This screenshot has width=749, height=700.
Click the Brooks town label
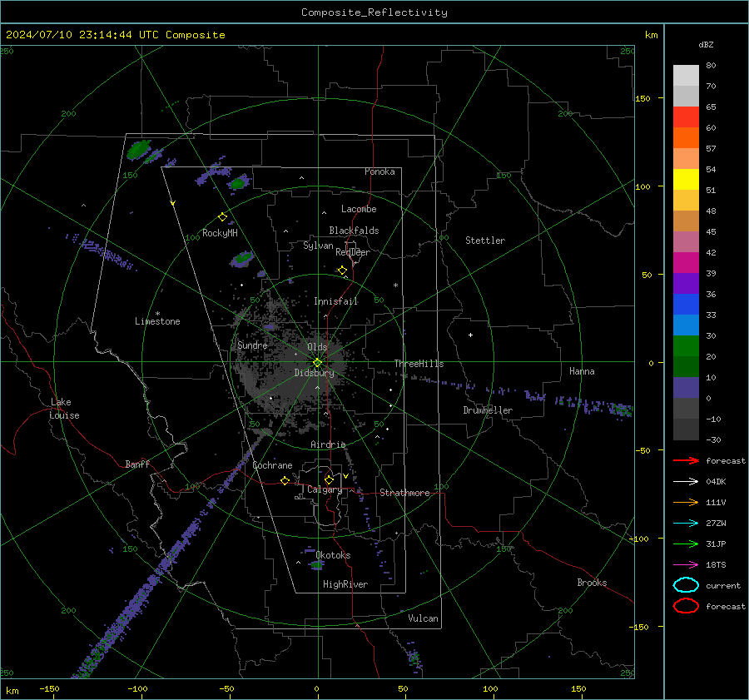click(x=592, y=583)
